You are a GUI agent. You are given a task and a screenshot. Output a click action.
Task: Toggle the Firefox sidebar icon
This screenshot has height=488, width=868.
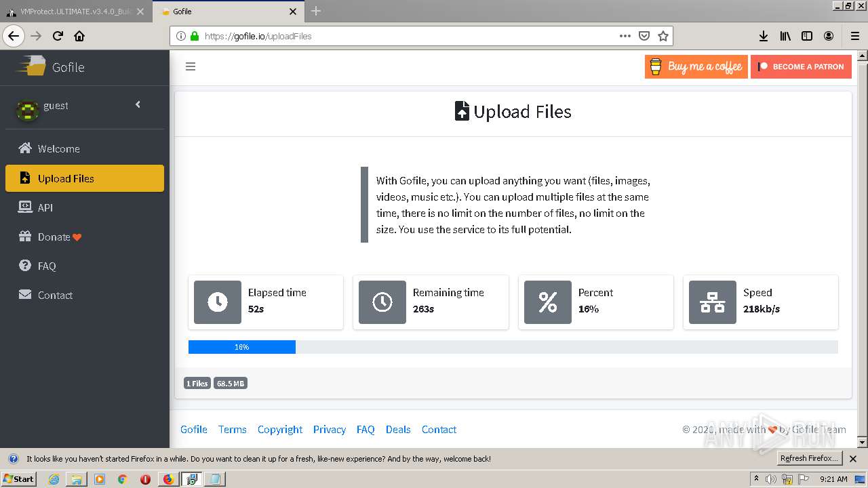pos(807,36)
